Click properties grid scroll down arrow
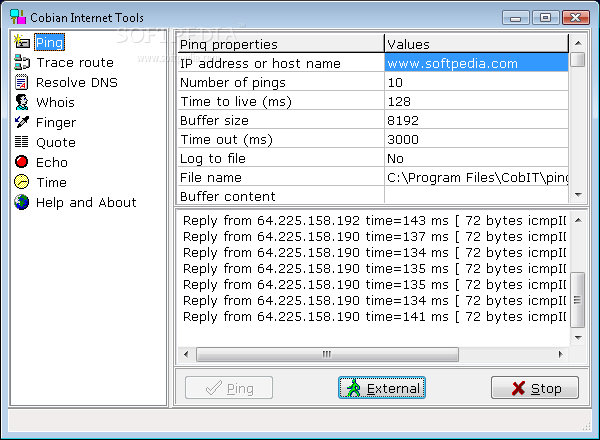Viewport: 600px width, 440px height. pos(578,195)
